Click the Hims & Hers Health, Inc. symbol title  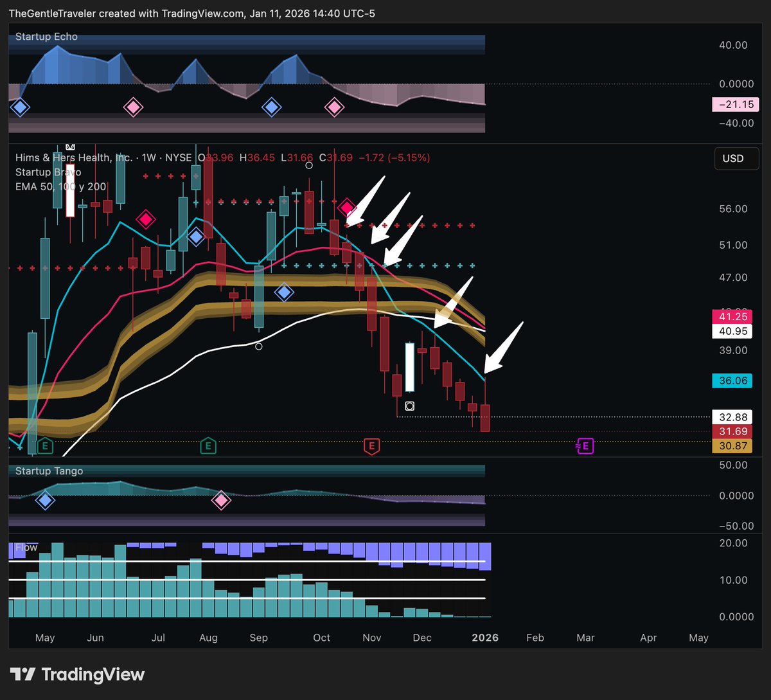tap(74, 157)
